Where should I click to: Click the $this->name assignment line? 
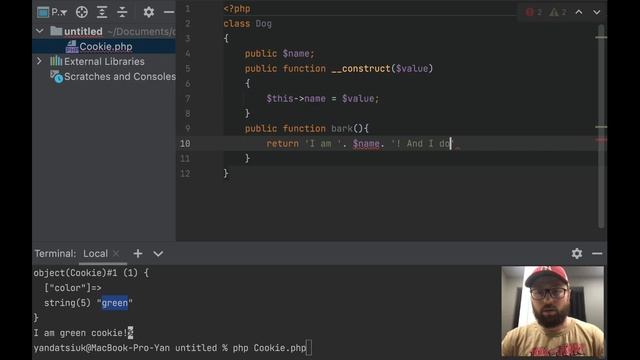(x=322, y=98)
